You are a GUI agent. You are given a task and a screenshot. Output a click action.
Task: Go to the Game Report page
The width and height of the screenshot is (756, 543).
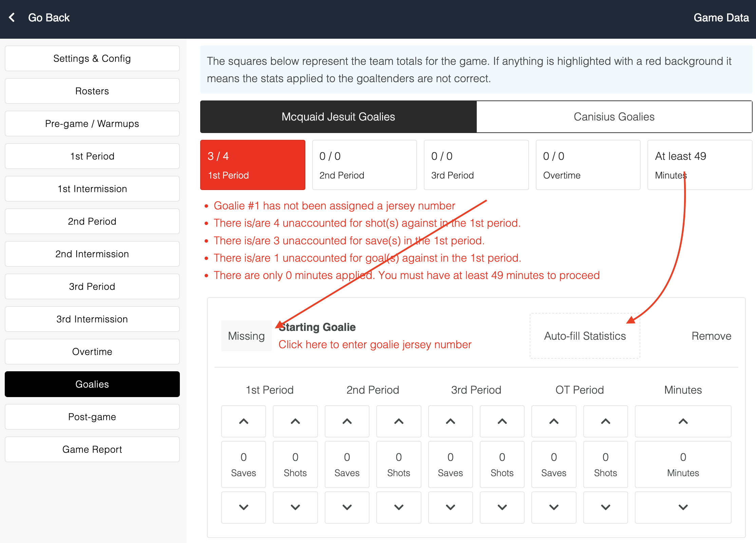(x=92, y=449)
